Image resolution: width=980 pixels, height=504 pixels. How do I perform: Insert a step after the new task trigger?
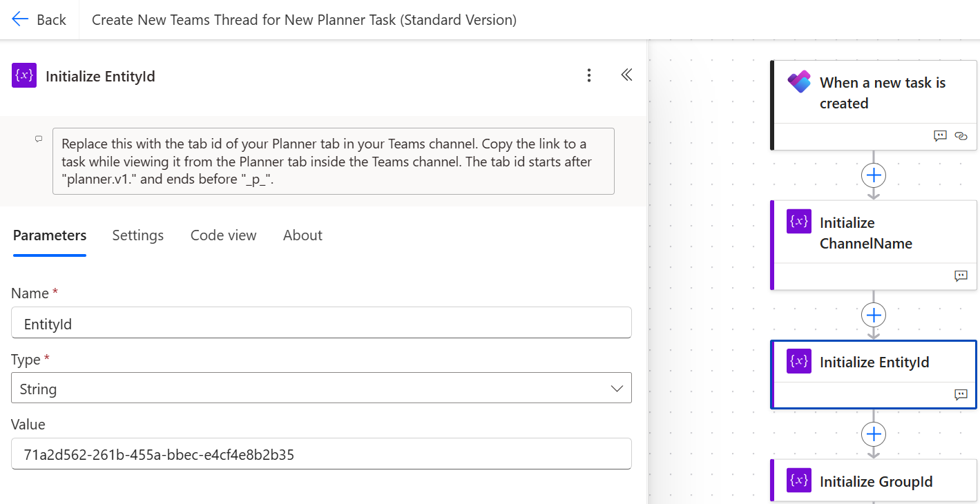[x=874, y=175]
